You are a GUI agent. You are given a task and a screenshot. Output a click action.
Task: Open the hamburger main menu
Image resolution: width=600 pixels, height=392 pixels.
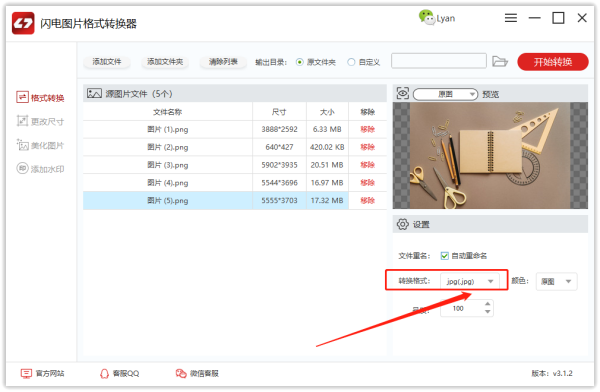point(510,18)
